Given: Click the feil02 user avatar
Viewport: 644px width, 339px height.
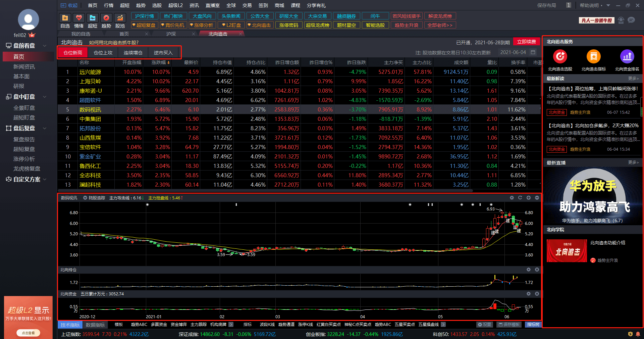Looking at the screenshot, I should [x=28, y=19].
